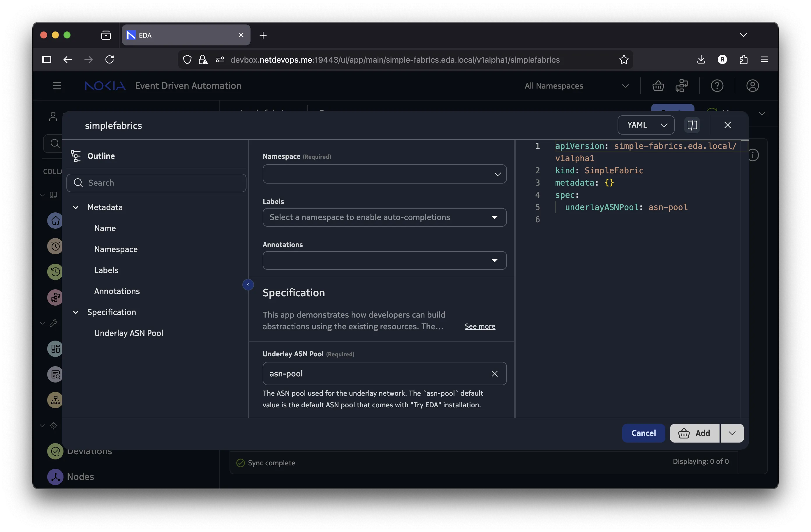
Task: Open the EDA hamburger navigation menu
Action: (x=57, y=86)
